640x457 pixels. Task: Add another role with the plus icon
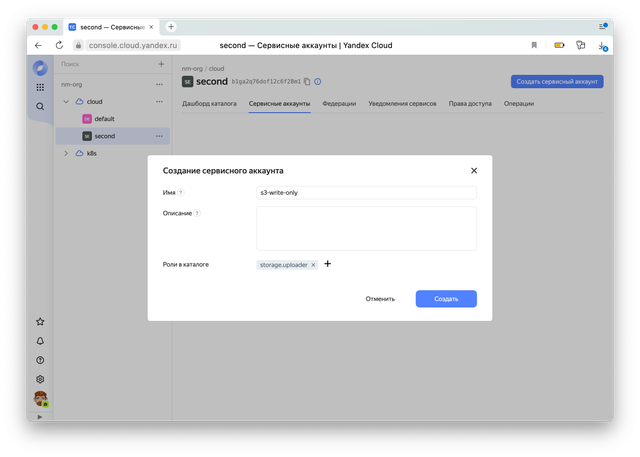(327, 264)
